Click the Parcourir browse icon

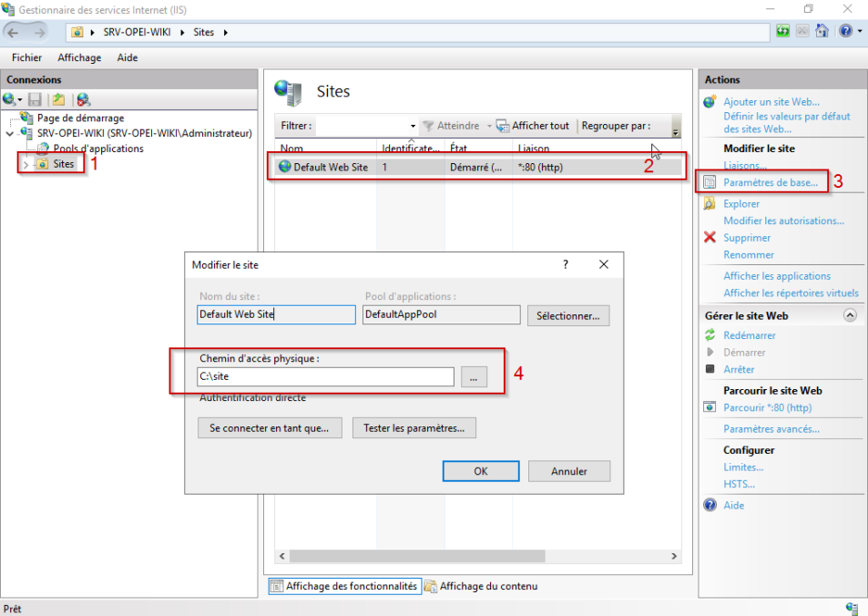click(x=710, y=407)
